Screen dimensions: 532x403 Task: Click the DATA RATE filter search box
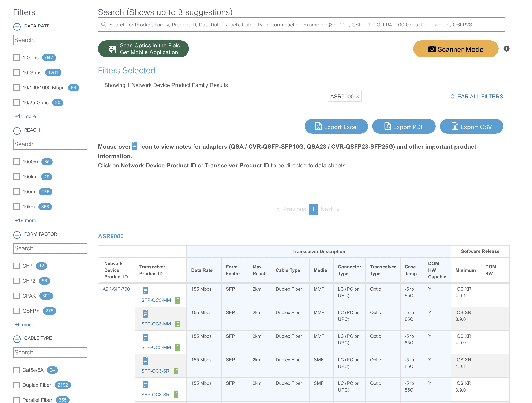50,40
